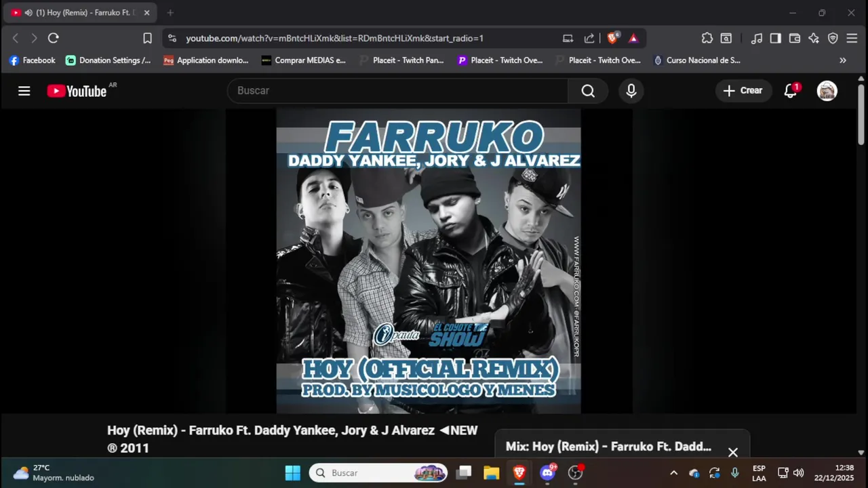Click the video title Hoy (Remix) - Farruko
868x488 pixels.
tap(292, 439)
